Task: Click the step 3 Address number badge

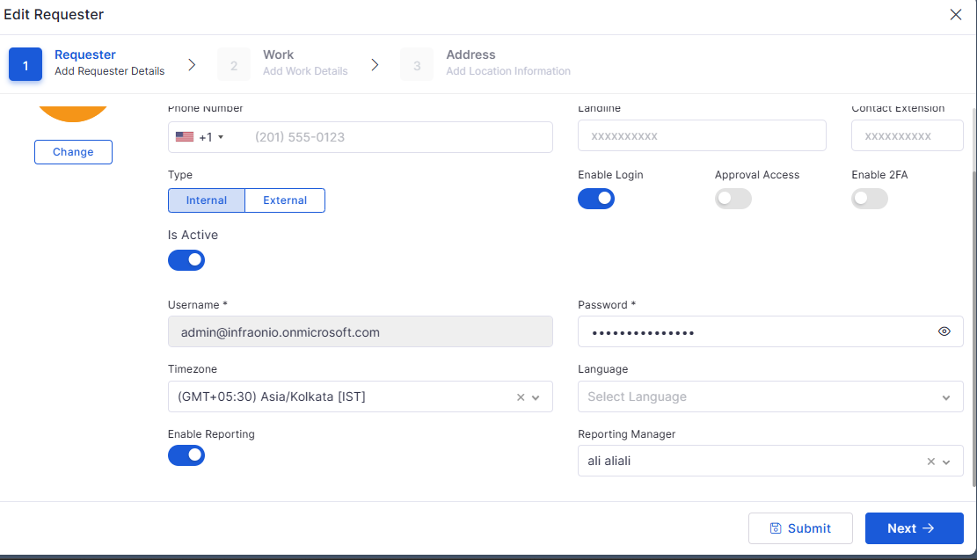Action: pos(417,65)
